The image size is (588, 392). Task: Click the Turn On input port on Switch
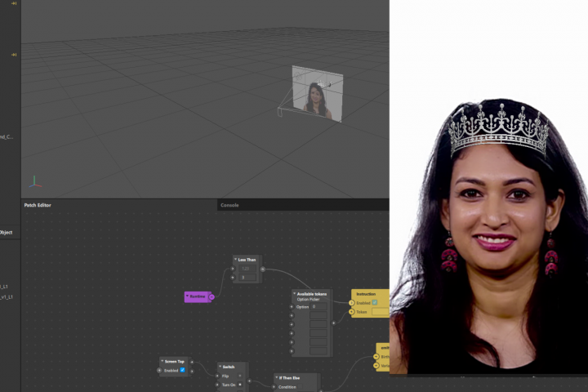(217, 385)
